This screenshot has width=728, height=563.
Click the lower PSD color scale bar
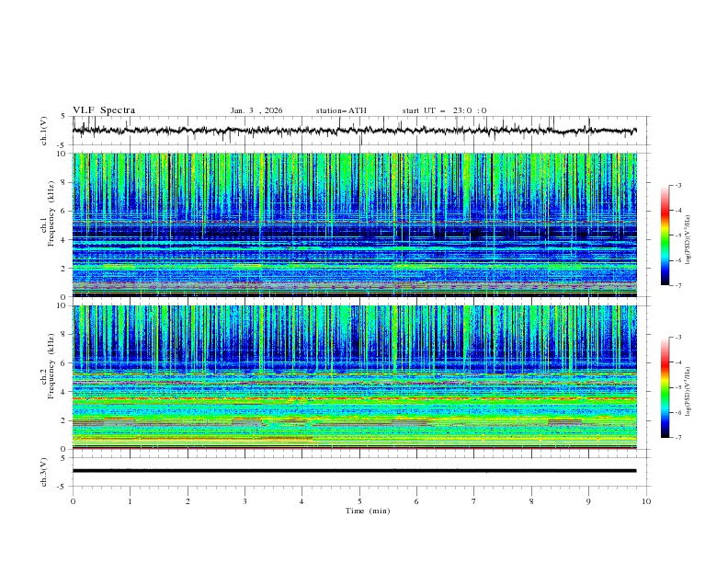click(x=665, y=387)
